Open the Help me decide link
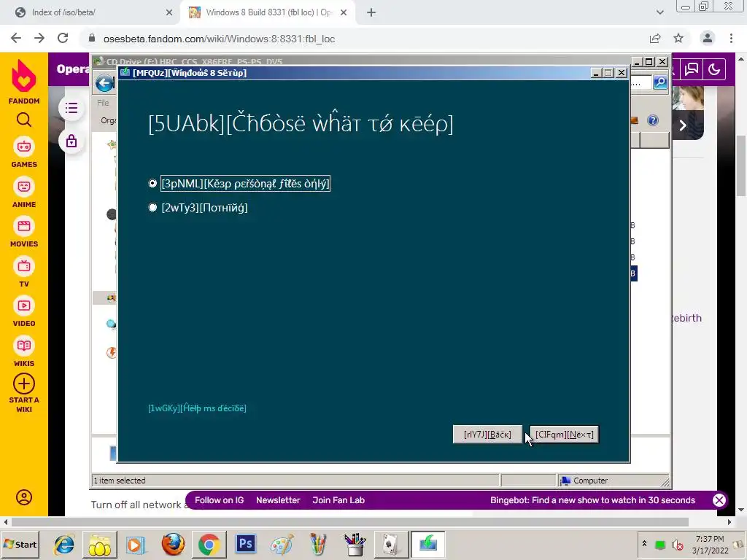The image size is (747, 560). 197,408
